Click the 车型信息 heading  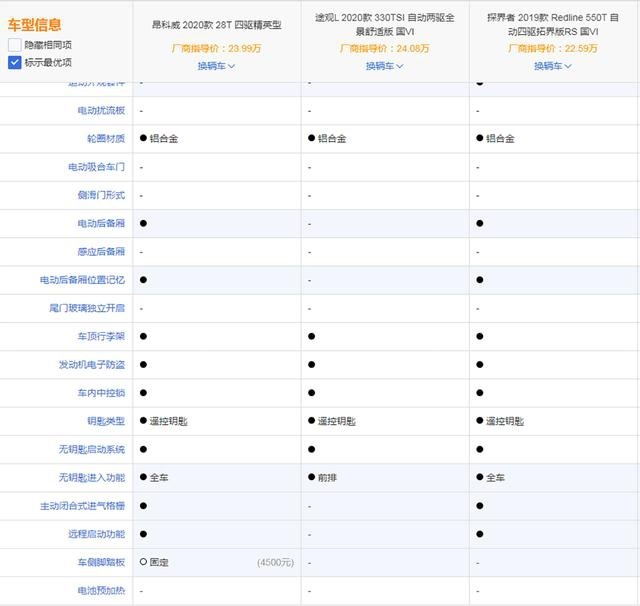(x=35, y=25)
